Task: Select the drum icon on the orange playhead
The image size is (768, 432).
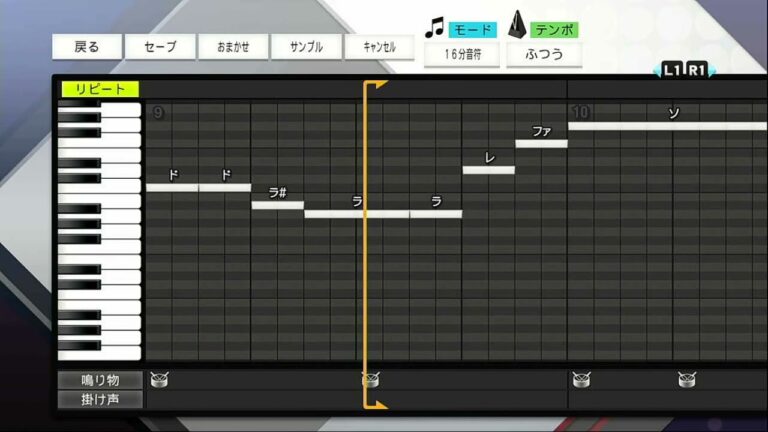Action: point(371,379)
